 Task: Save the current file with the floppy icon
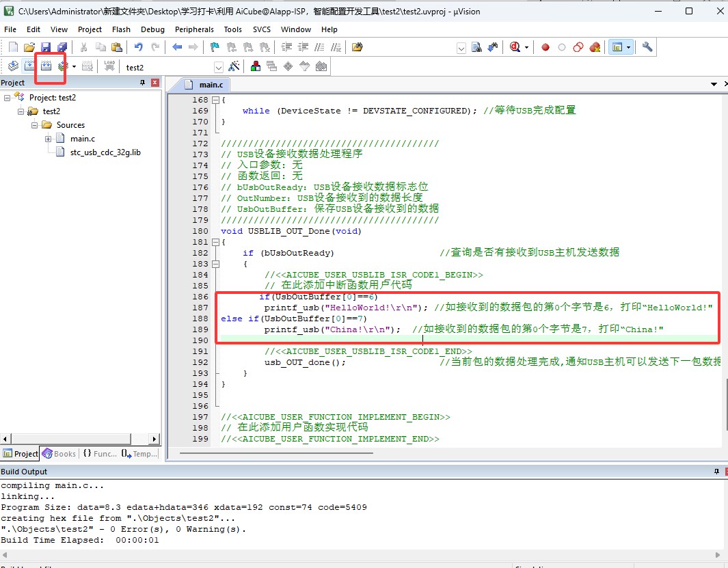(46, 47)
